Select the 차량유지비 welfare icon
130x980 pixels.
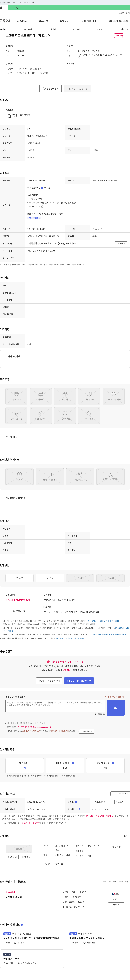(x=65, y=396)
